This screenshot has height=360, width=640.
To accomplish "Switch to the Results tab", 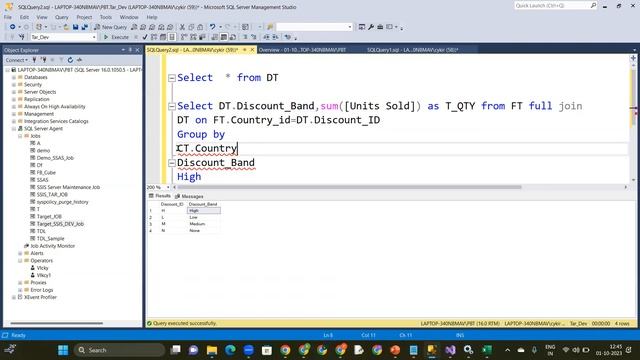I will (x=160, y=196).
